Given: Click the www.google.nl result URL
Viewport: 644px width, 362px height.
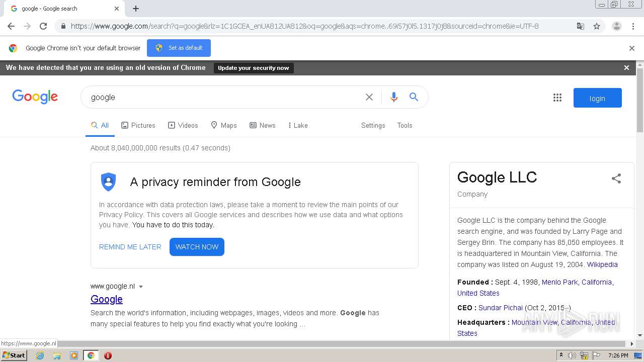Looking at the screenshot, I should pos(113,286).
